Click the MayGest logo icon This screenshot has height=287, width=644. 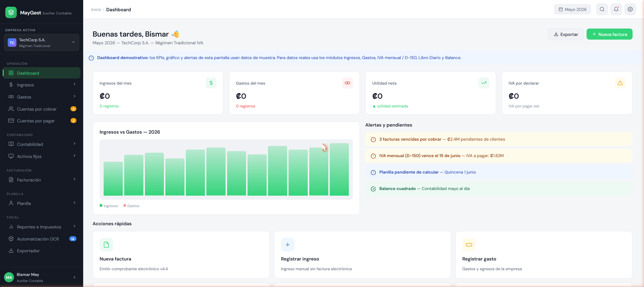tap(11, 12)
